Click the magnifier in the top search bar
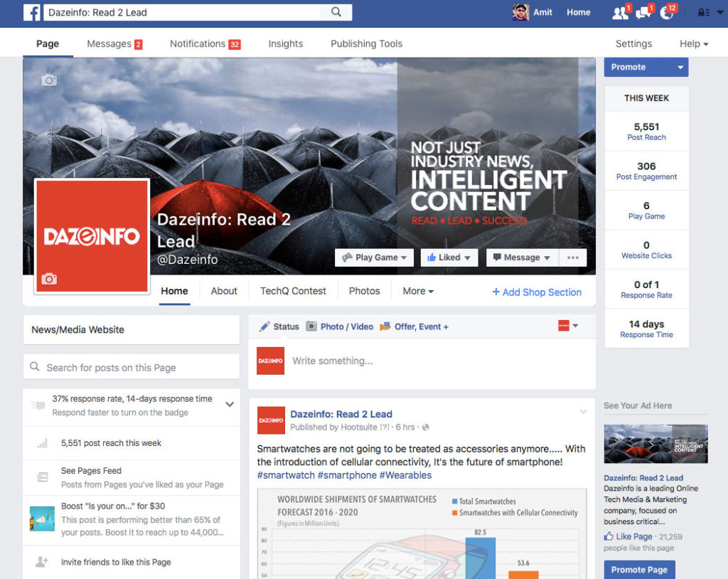 (x=336, y=12)
